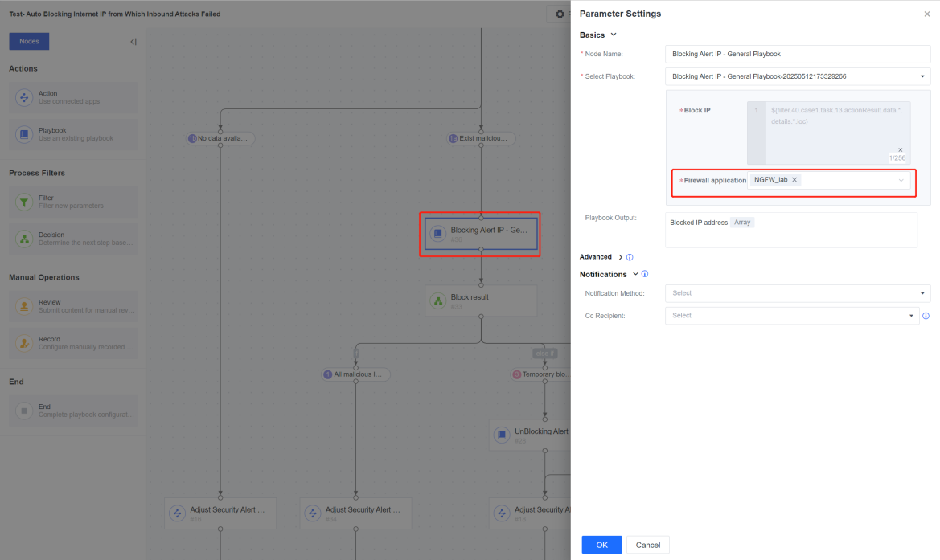Click the Decision sidebar item
This screenshot has width=940, height=560.
click(x=73, y=239)
